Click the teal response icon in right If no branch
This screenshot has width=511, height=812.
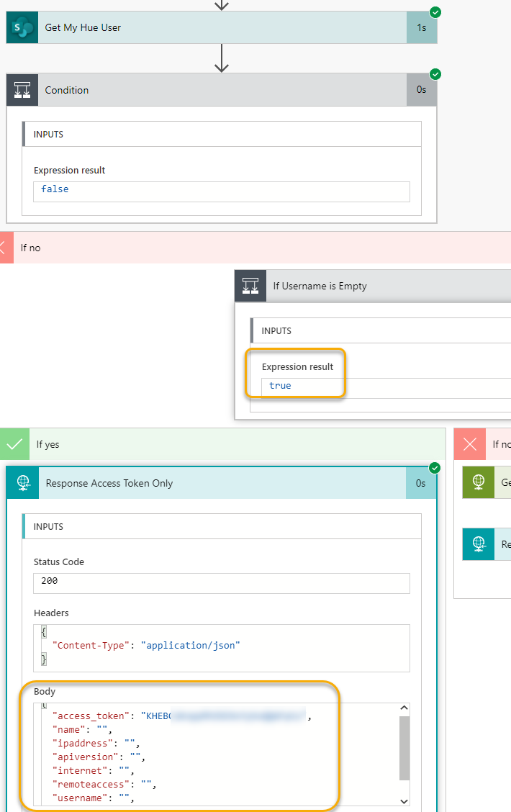click(x=478, y=544)
